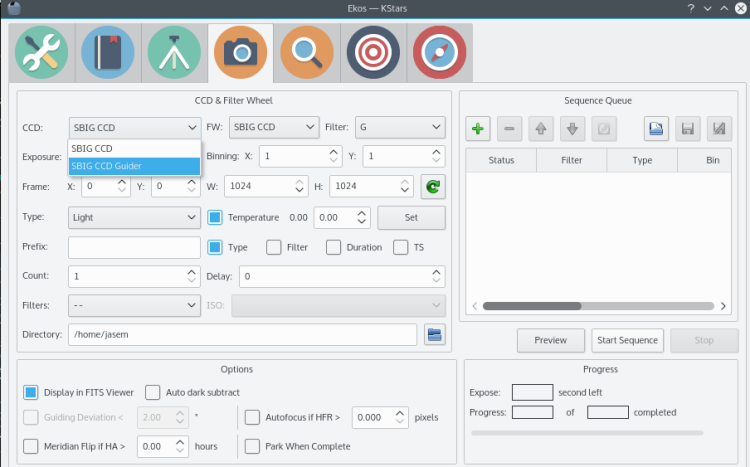Choose SBIG CCD Guider from the list

coord(134,166)
